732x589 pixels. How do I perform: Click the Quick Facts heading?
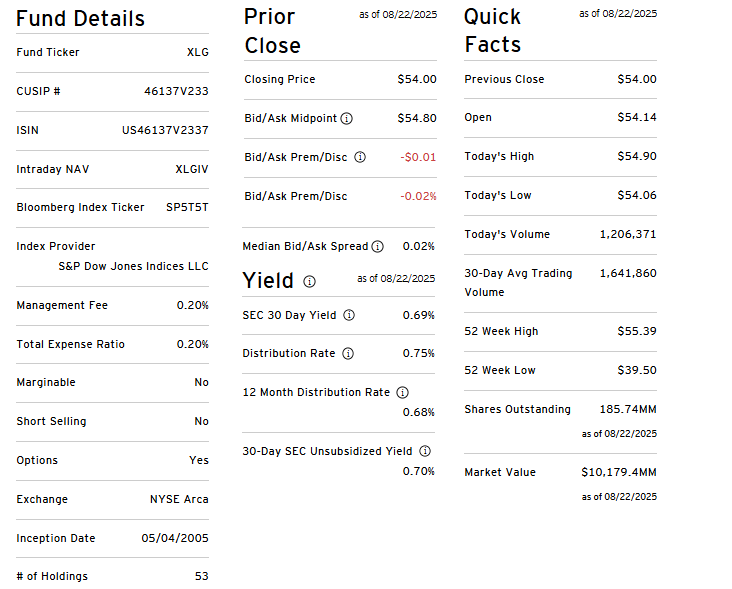[492, 30]
